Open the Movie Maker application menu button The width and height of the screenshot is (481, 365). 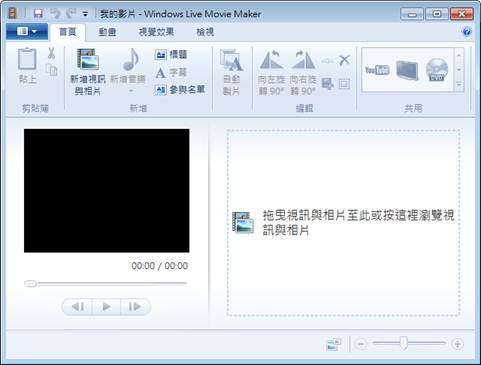tap(27, 32)
